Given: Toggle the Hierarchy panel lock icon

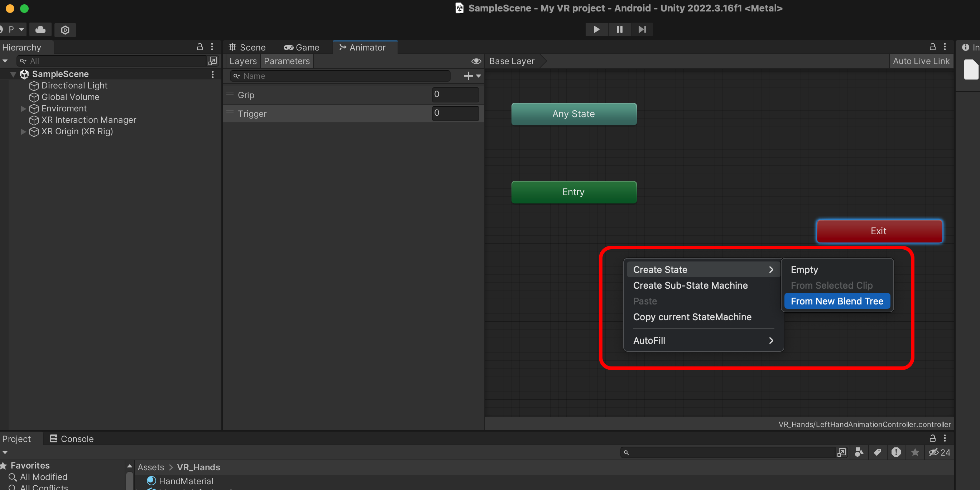Looking at the screenshot, I should pyautogui.click(x=200, y=47).
